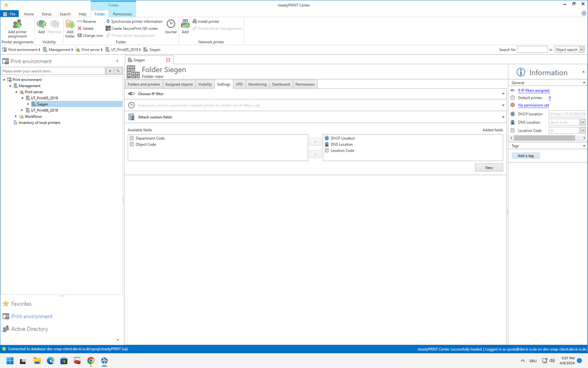The height and width of the screenshot is (368, 588).
Task: Select Object Code in available fields
Action: tap(146, 144)
